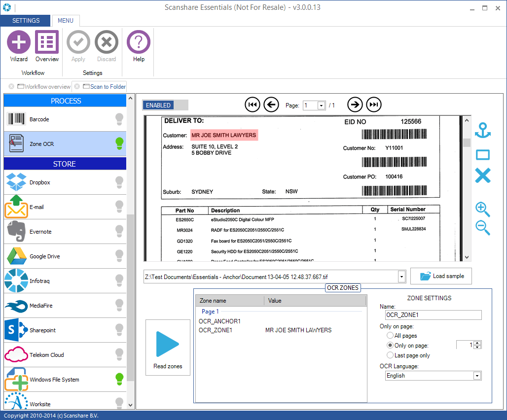Viewport: 507px width, 420px height.
Task: Select the Only on page radio button
Action: [x=390, y=346]
